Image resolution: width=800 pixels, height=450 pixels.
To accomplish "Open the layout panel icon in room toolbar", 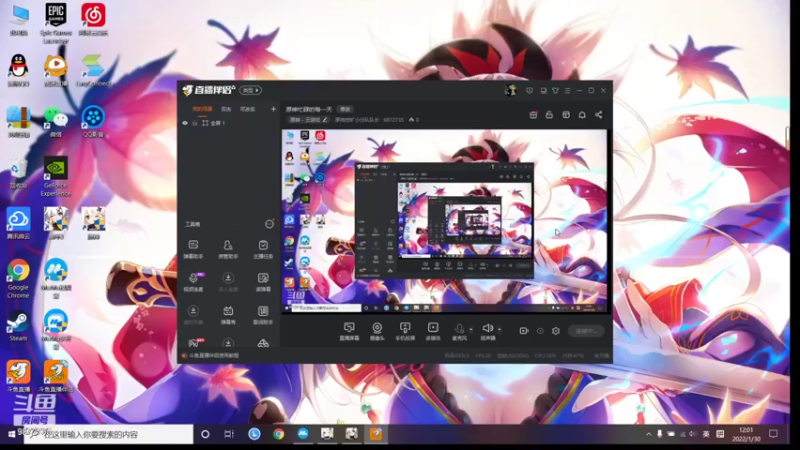I will (566, 115).
